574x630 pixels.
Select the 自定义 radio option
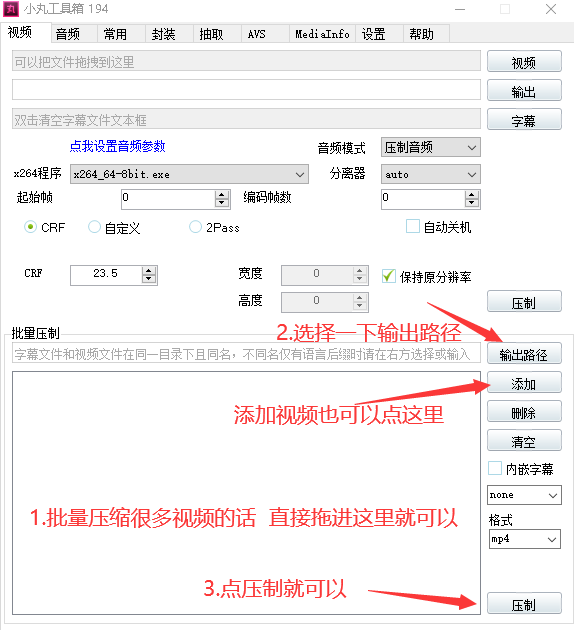point(94,227)
